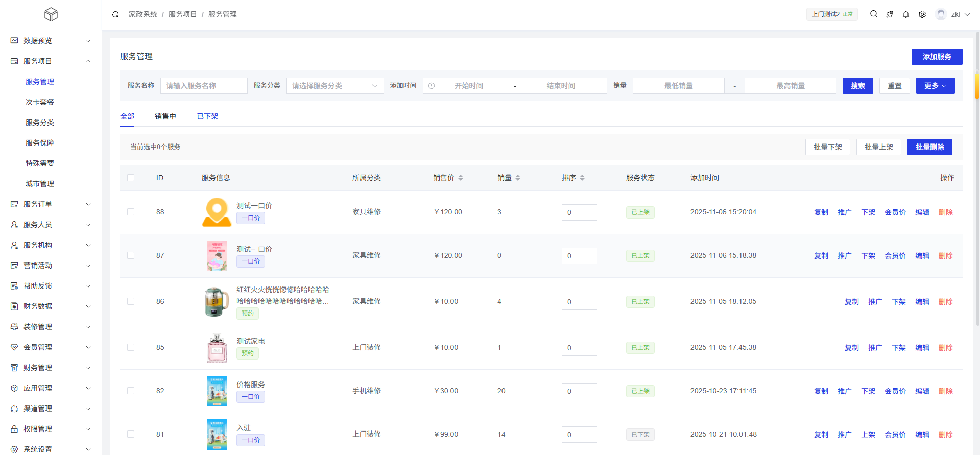Image resolution: width=980 pixels, height=455 pixels.
Task: Click 编辑 link for service ID 85
Action: coord(922,347)
